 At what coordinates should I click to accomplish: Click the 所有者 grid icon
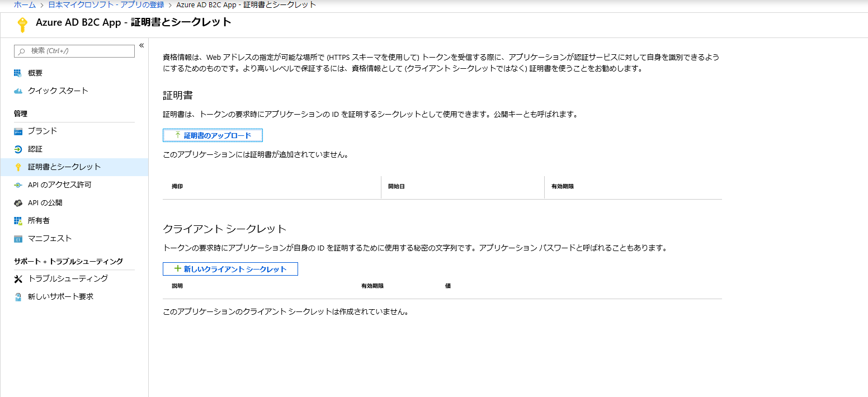click(18, 221)
